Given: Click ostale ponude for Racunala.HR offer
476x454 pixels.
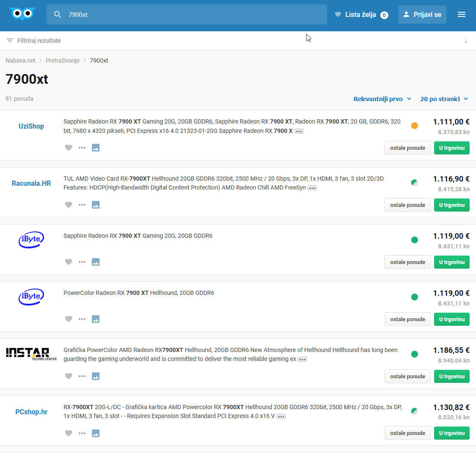Looking at the screenshot, I should (x=407, y=205).
